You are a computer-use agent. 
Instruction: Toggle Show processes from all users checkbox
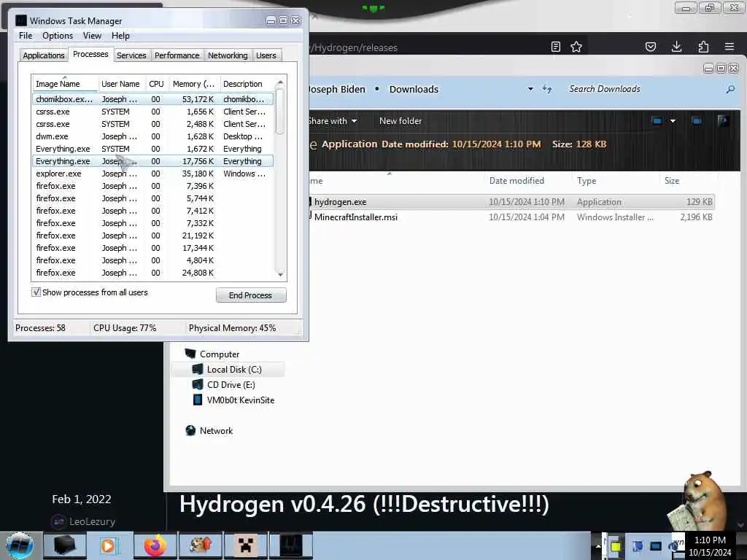tap(36, 292)
